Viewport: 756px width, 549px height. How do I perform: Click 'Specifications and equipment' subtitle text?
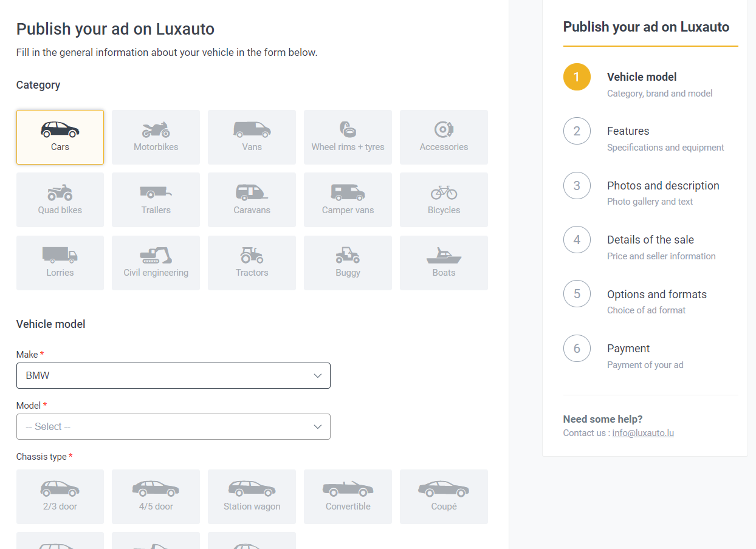(665, 148)
